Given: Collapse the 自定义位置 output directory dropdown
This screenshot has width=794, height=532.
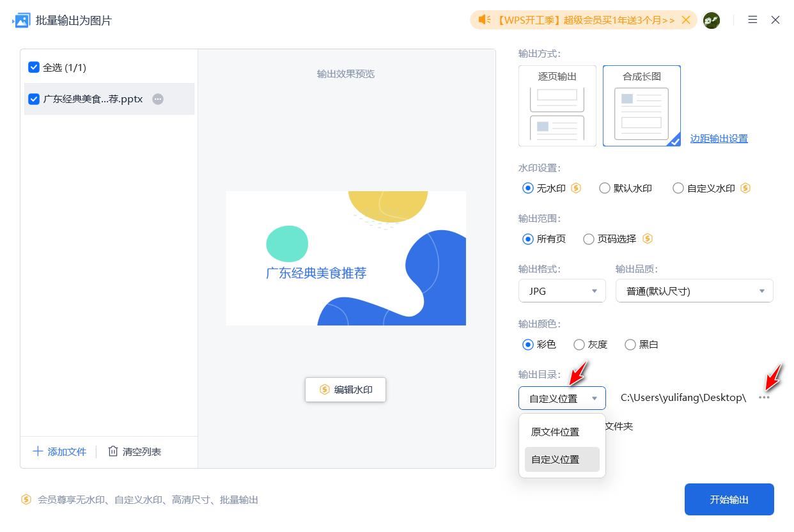Looking at the screenshot, I should tap(562, 398).
